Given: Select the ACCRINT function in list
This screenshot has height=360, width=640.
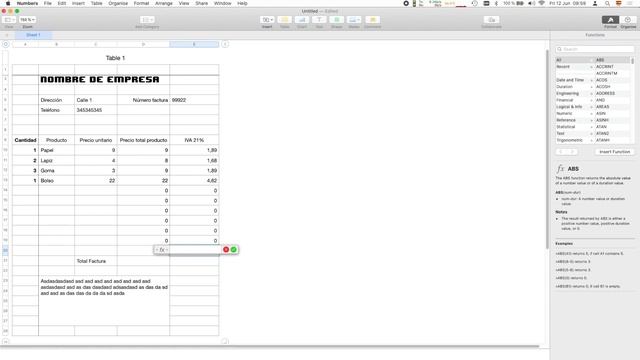Looking at the screenshot, I should 612,67.
